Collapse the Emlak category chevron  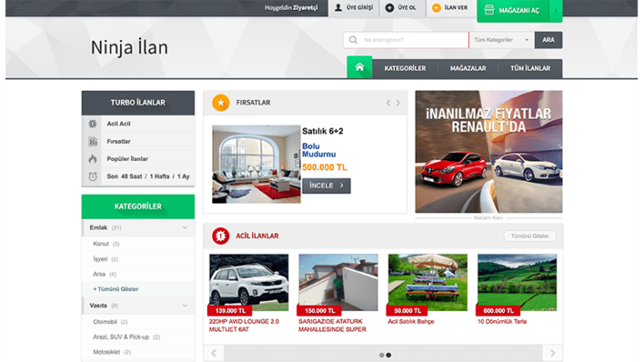pyautogui.click(x=184, y=228)
